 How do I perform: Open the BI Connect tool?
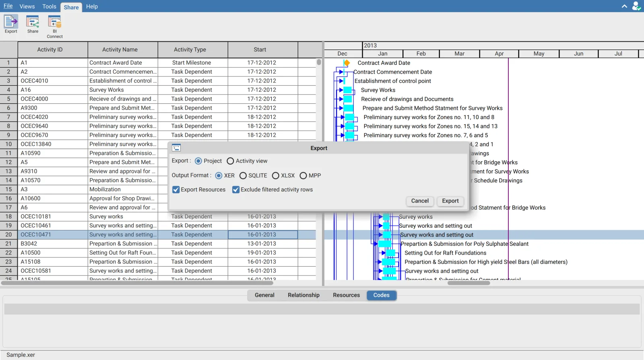(x=54, y=27)
